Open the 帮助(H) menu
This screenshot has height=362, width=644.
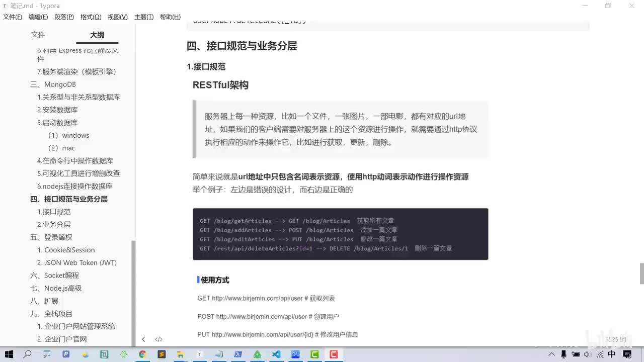(x=170, y=17)
